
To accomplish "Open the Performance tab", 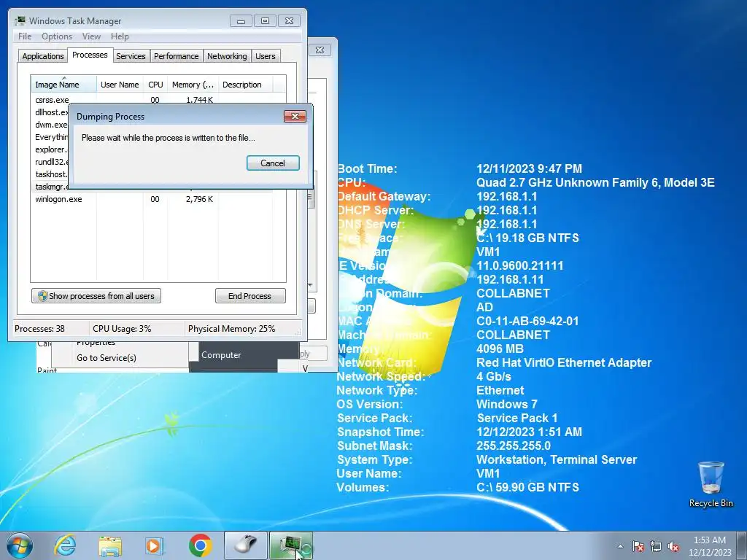I will [177, 56].
